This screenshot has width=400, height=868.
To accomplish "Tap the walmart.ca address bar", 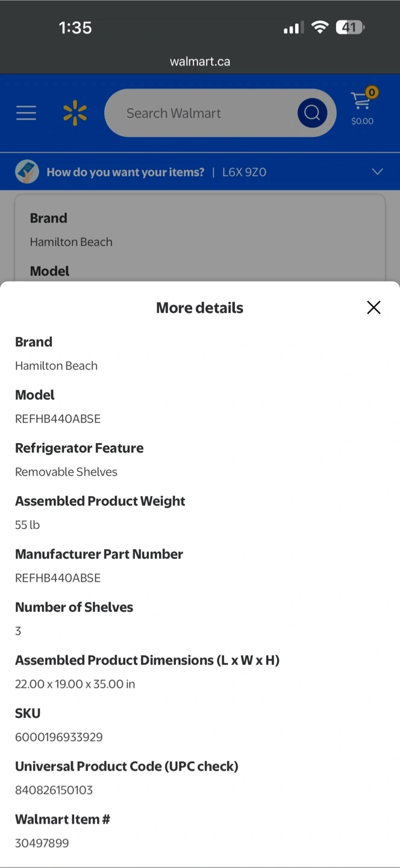I will 200,61.
